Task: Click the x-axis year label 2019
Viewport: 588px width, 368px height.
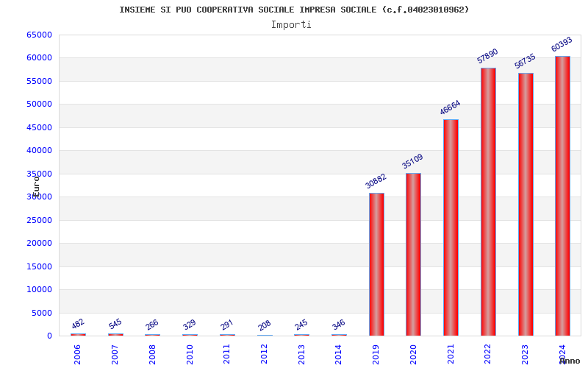Action: (x=376, y=355)
